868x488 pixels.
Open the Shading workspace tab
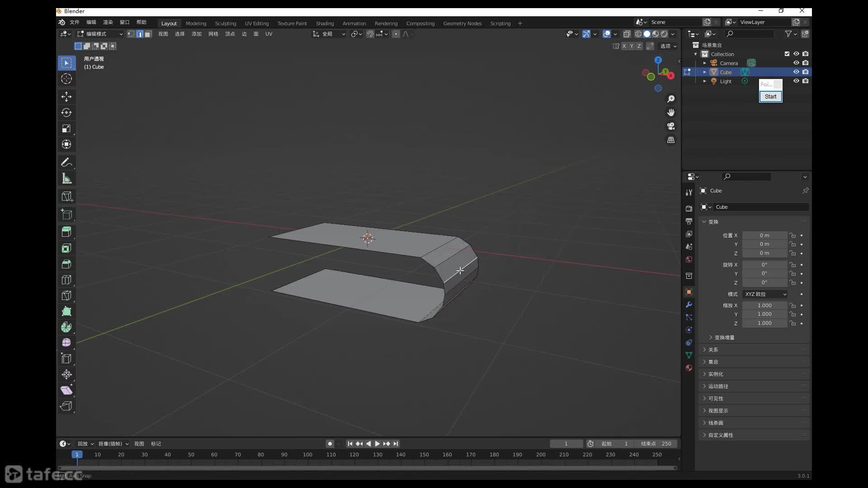click(325, 23)
